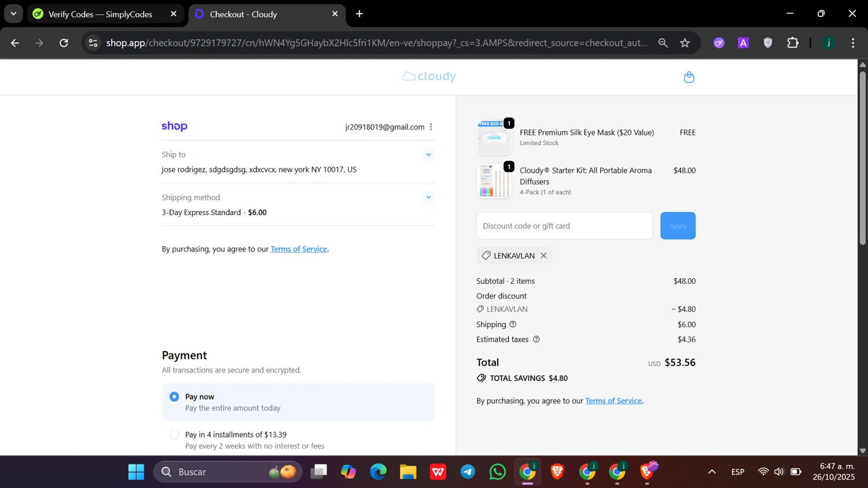868x488 pixels.
Task: View site information icon in address bar
Action: click(x=93, y=43)
